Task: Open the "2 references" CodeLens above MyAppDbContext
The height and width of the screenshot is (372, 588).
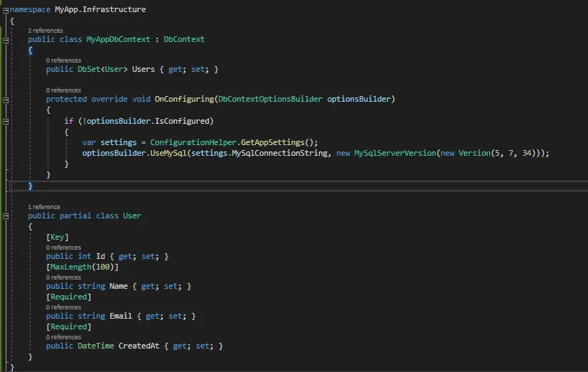Action: pos(46,31)
